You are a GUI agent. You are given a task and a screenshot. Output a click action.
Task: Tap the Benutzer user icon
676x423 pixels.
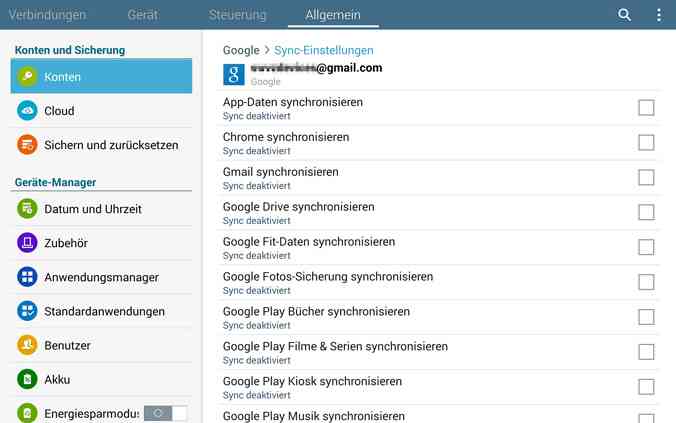pyautogui.click(x=27, y=345)
